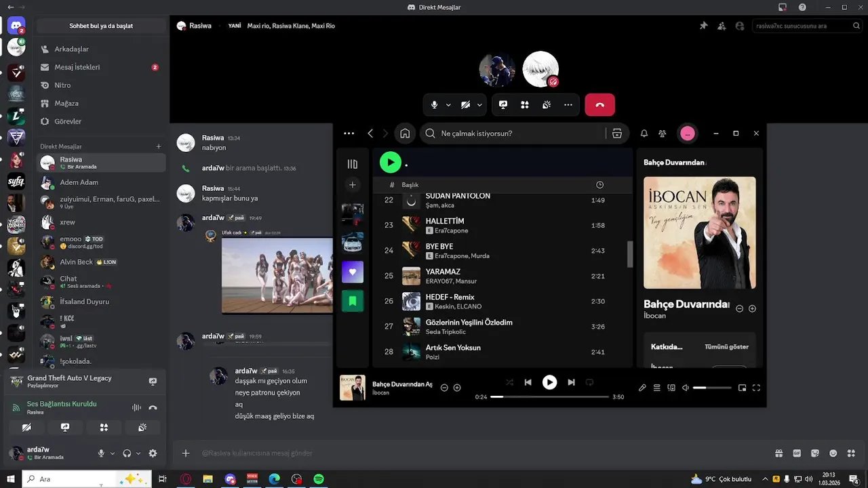The height and width of the screenshot is (488, 868).
Task: Open the Alvin Beck direct message
Action: [101, 262]
